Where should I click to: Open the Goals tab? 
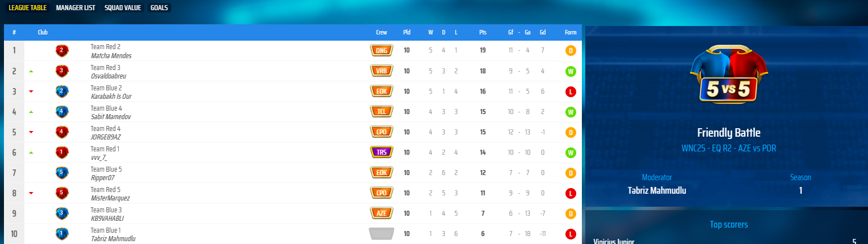[x=159, y=8]
